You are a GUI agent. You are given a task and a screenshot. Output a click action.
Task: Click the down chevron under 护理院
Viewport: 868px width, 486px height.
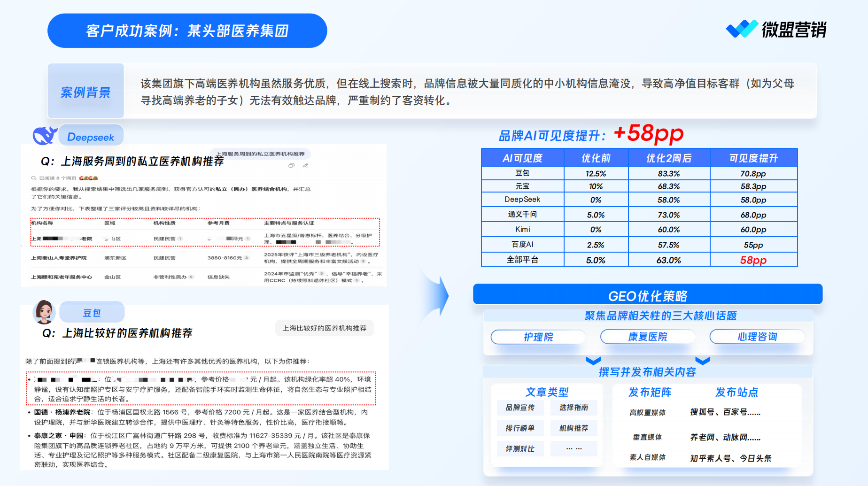click(593, 361)
